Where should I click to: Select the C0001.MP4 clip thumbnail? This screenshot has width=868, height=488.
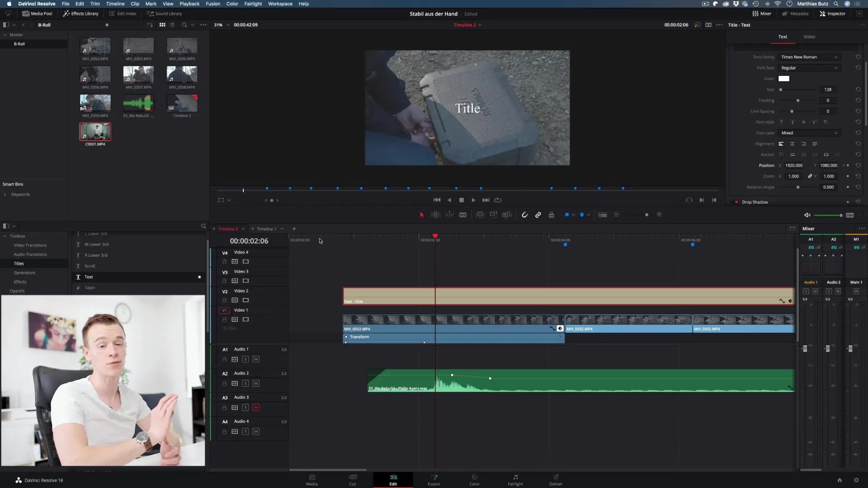95,132
